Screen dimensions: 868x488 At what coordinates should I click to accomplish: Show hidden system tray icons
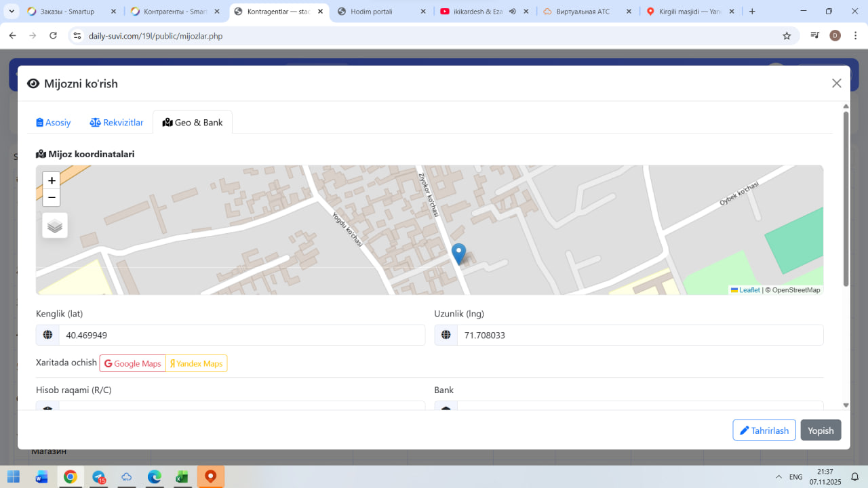click(x=777, y=476)
